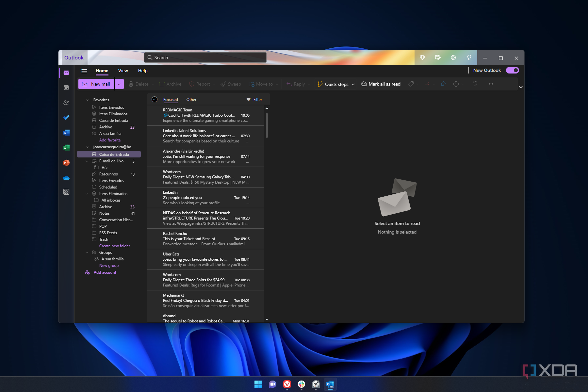Launch Word from the Outlook sidebar
The height and width of the screenshot is (392, 588).
(x=66, y=133)
